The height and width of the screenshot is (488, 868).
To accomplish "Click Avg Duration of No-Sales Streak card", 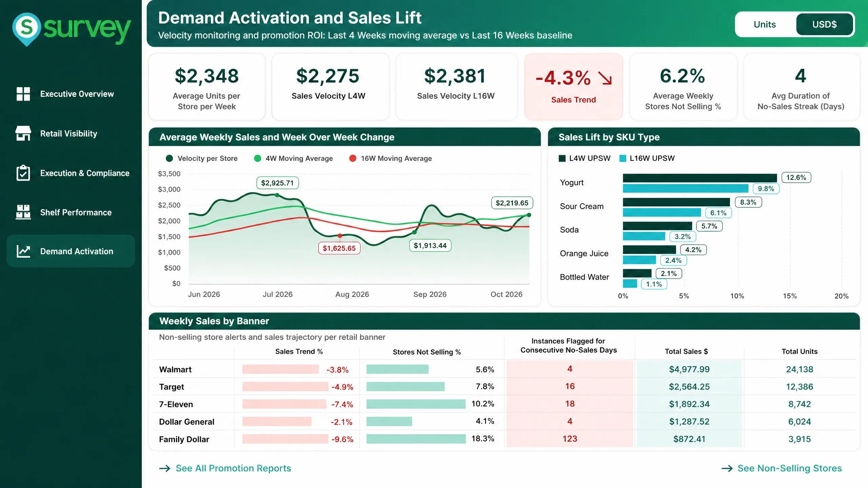I will coord(802,87).
